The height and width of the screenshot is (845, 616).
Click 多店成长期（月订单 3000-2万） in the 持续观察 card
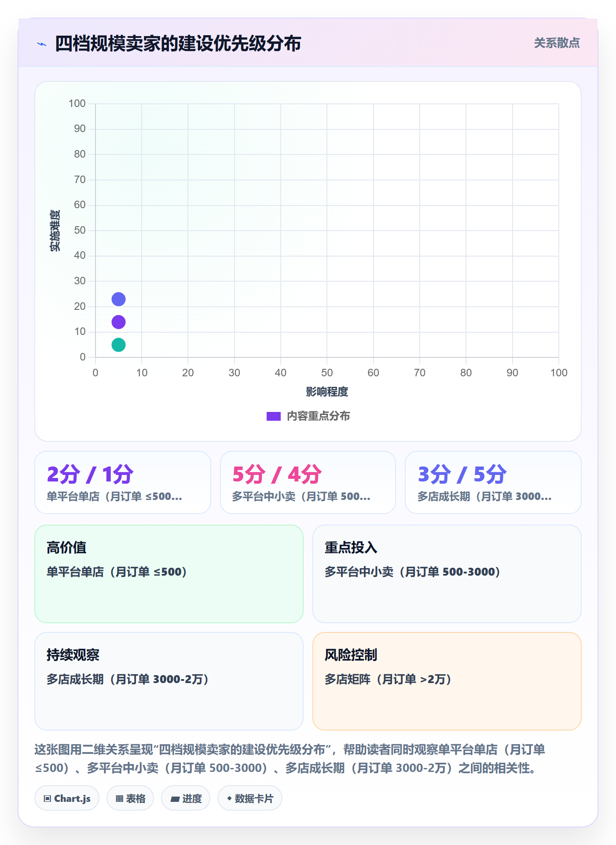(128, 679)
